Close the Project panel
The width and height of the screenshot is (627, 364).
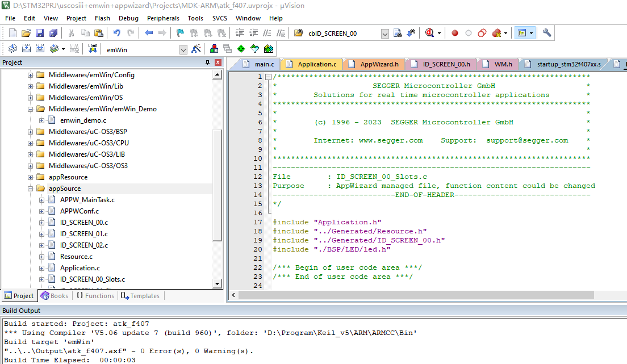(218, 62)
